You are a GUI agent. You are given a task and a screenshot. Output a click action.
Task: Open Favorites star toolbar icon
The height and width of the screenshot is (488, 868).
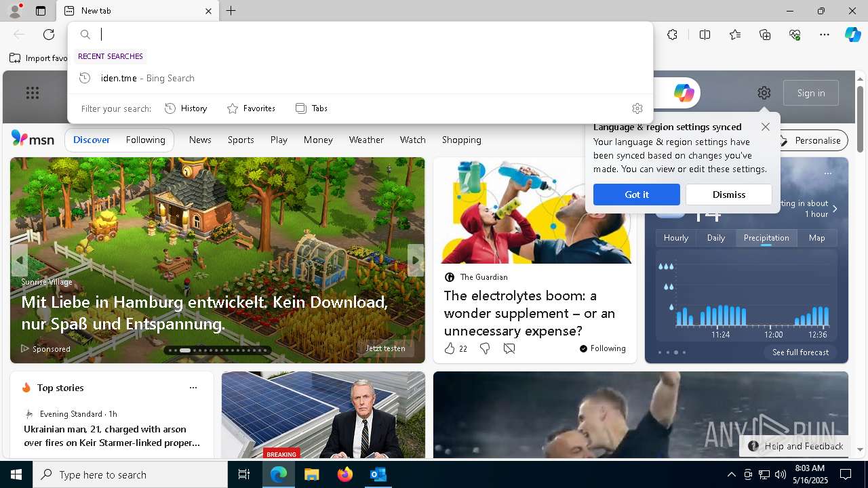[735, 35]
